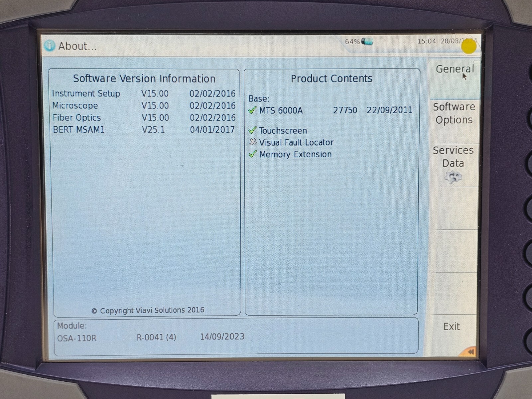The image size is (532, 399).
Task: Click the Product Contents heading
Action: (x=332, y=78)
